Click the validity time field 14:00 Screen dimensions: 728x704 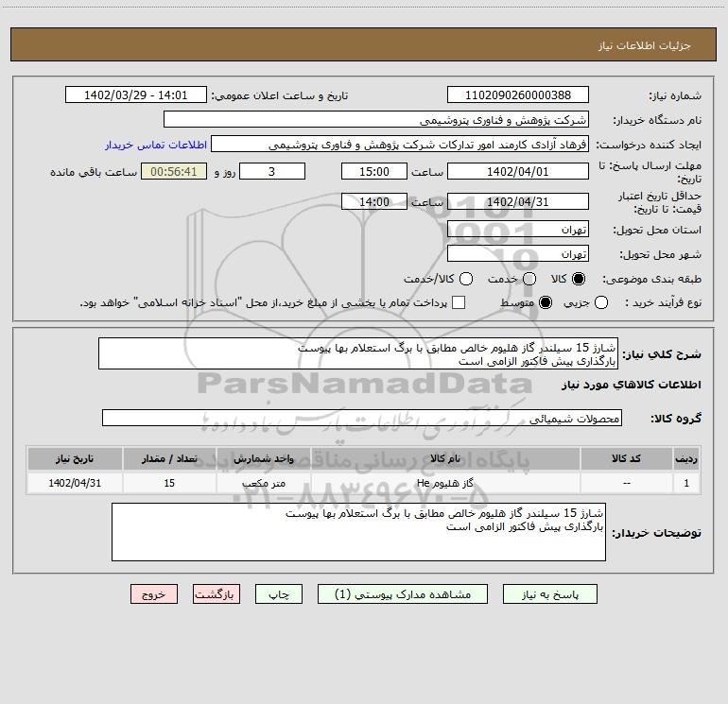click(x=374, y=201)
